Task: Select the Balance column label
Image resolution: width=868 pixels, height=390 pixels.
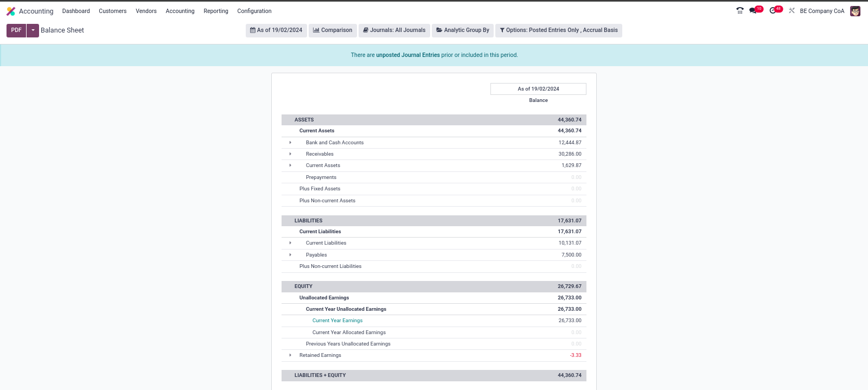Action: point(538,100)
